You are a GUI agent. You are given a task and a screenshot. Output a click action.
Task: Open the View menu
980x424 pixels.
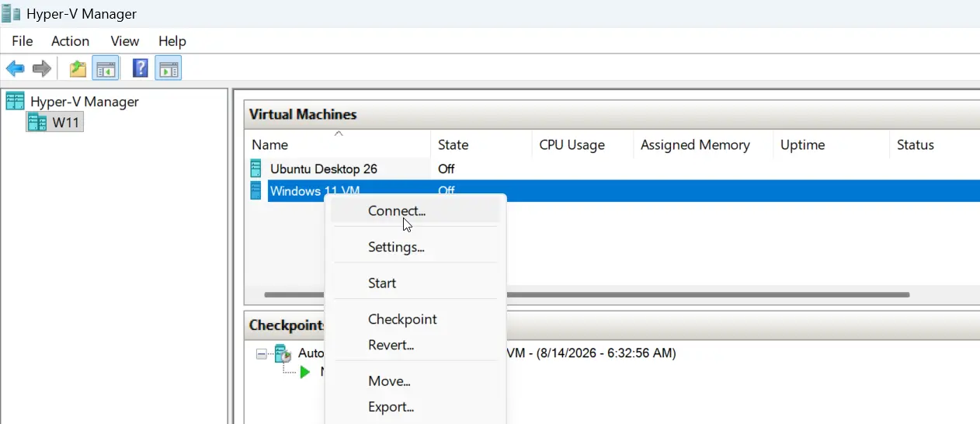coord(125,41)
